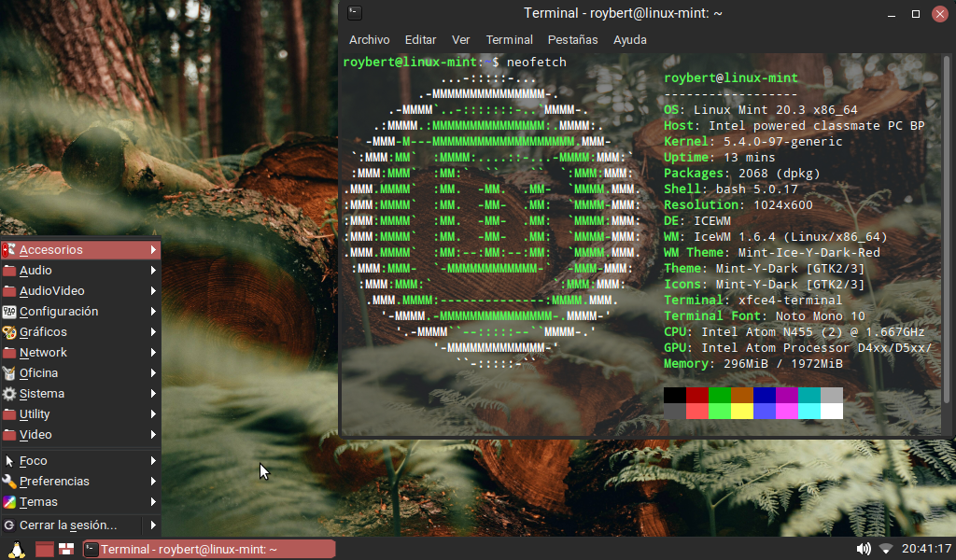Open the Pestañas menu
The image size is (956, 560).
572,39
